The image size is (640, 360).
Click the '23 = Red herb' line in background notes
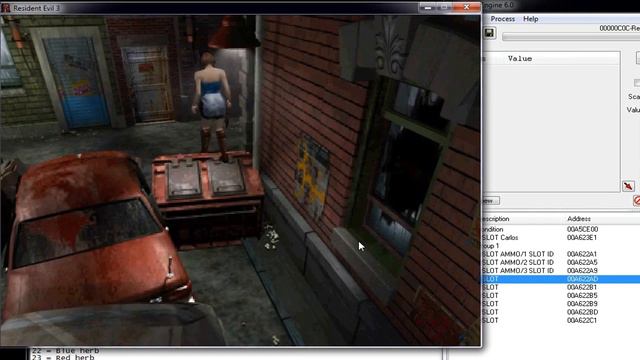(x=63, y=357)
